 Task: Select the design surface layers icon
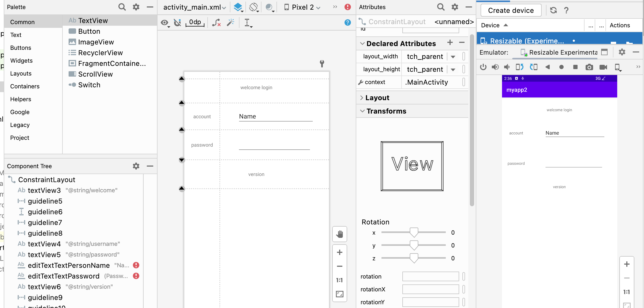(x=238, y=7)
